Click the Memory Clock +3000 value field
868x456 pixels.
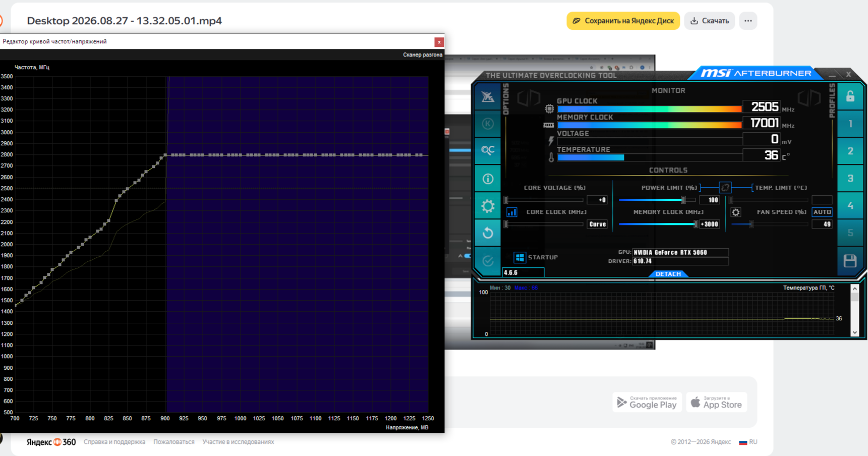click(710, 224)
